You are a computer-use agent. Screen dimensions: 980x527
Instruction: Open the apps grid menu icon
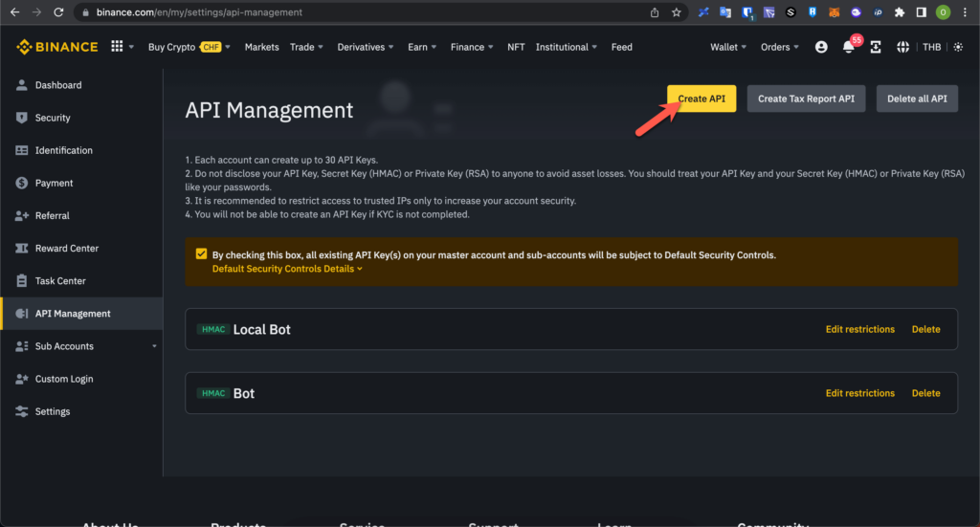[x=117, y=46]
